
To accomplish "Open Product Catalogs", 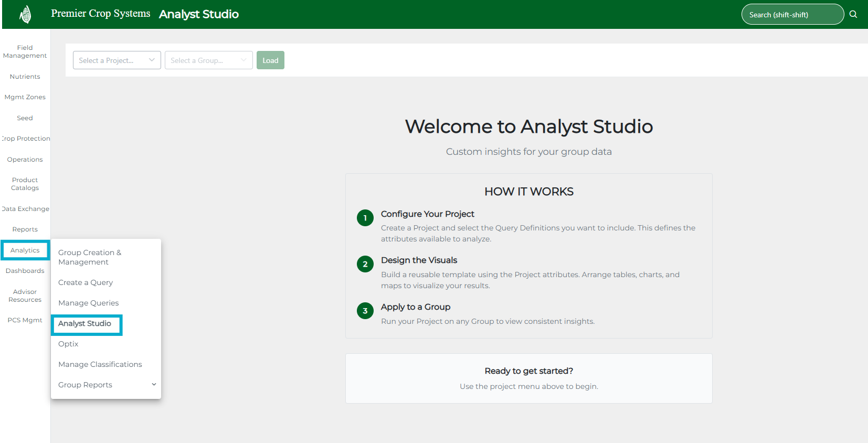I will pyautogui.click(x=25, y=184).
